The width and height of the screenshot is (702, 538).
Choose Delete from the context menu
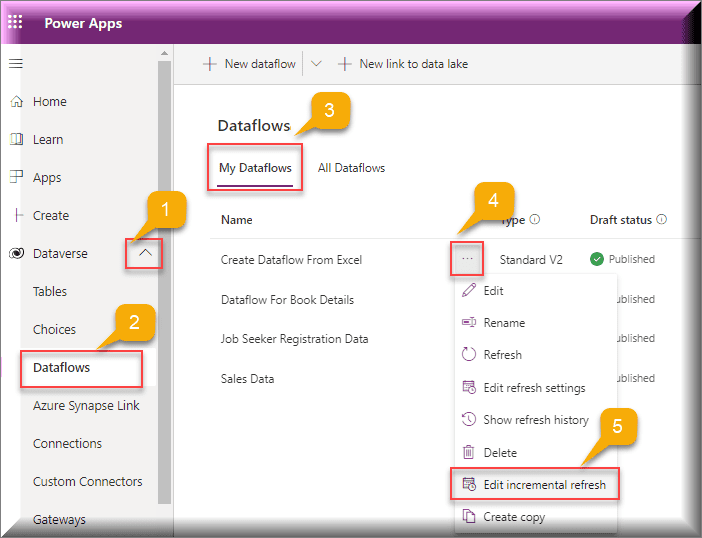[536, 453]
